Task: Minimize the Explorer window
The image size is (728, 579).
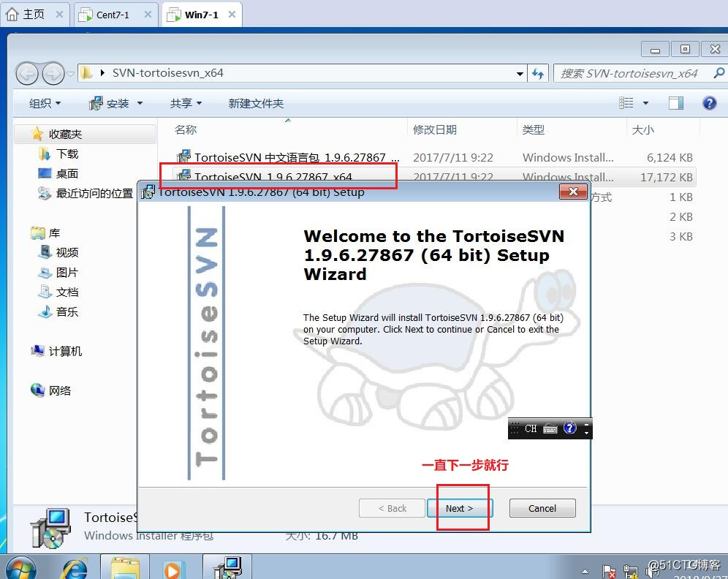Action: 655,49
